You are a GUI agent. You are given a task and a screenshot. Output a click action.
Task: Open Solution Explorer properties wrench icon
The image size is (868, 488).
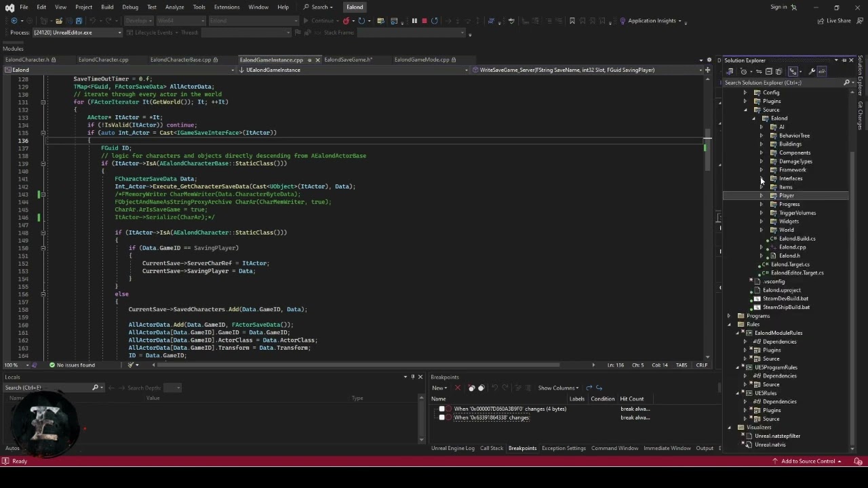[812, 71]
